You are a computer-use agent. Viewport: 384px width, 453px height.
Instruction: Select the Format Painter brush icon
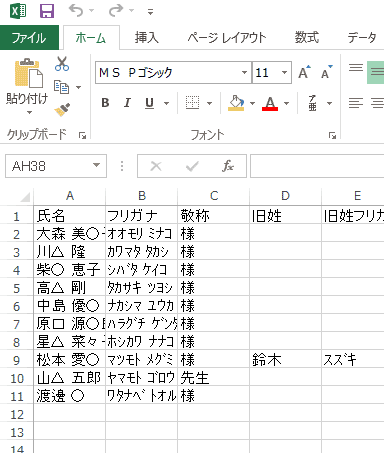pyautogui.click(x=62, y=110)
